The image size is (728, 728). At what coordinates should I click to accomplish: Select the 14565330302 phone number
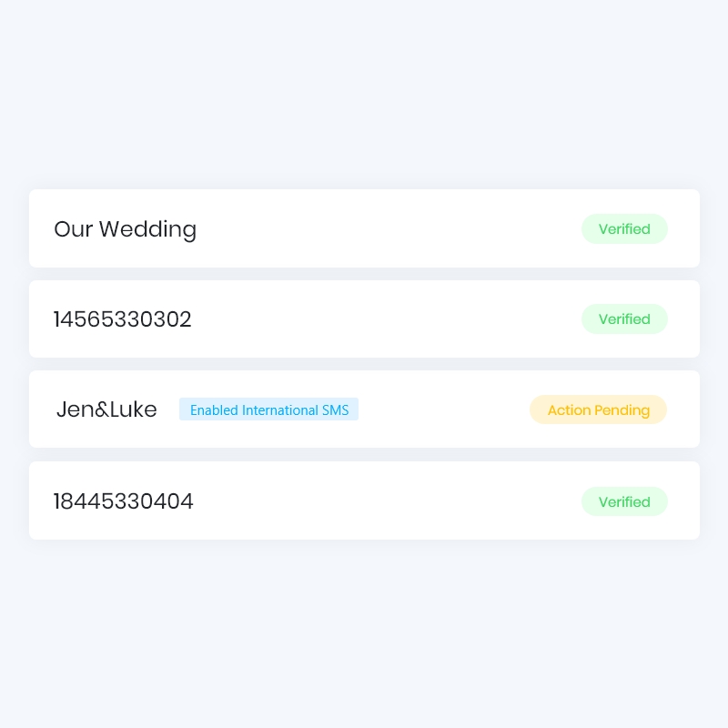(x=122, y=319)
